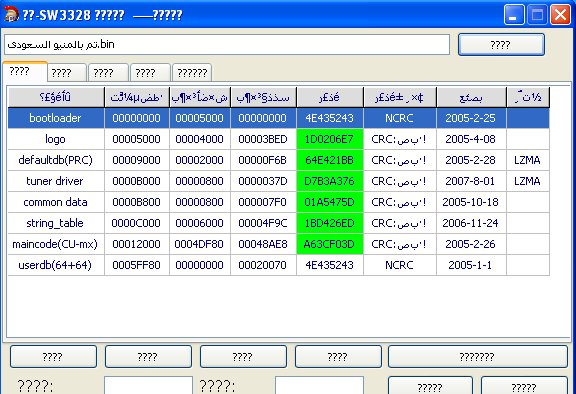Click 4E435243 in the bootloader row
576x394 pixels.
[330, 118]
